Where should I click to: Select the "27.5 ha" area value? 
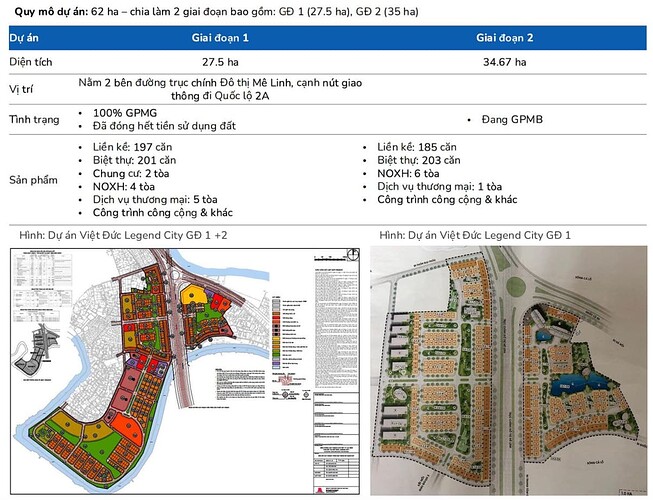220,62
